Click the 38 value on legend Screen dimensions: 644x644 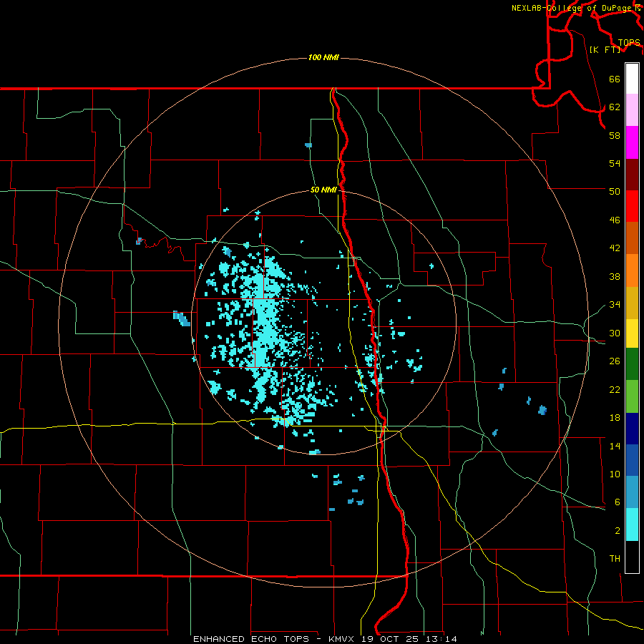point(615,276)
